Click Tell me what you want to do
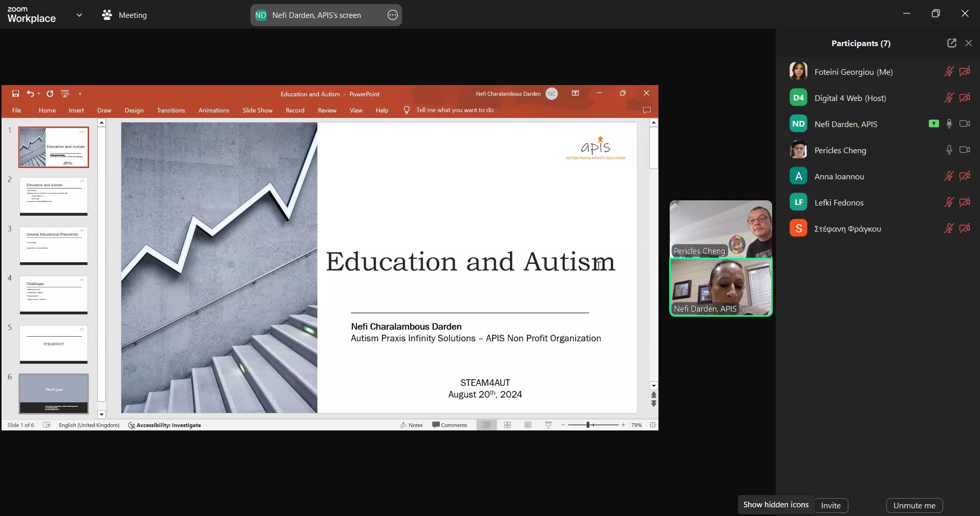This screenshot has width=980, height=516. tap(455, 110)
